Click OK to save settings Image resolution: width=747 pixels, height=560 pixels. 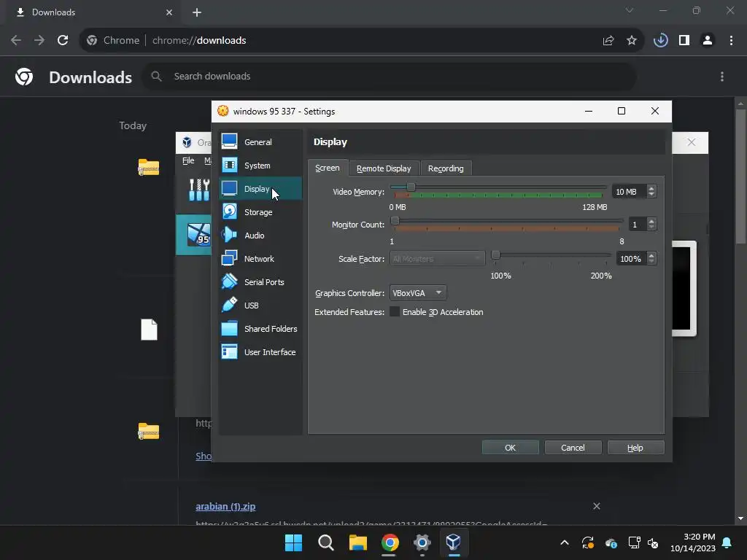point(510,448)
